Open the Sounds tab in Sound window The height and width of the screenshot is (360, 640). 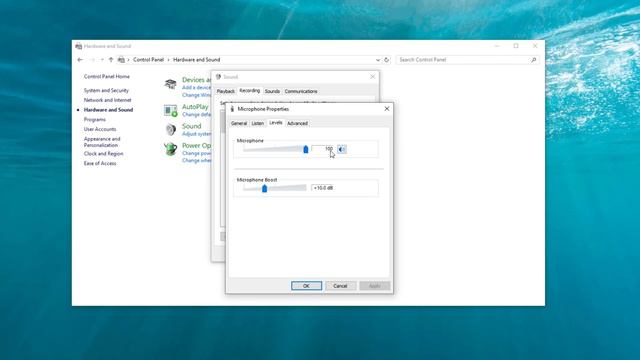(x=272, y=91)
